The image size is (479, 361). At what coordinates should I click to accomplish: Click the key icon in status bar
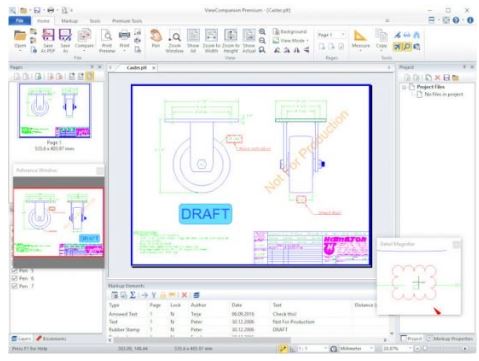pyautogui.click(x=283, y=348)
